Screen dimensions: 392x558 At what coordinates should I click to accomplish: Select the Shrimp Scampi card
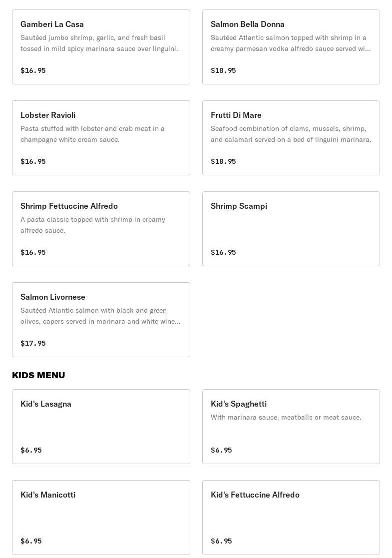click(x=291, y=229)
